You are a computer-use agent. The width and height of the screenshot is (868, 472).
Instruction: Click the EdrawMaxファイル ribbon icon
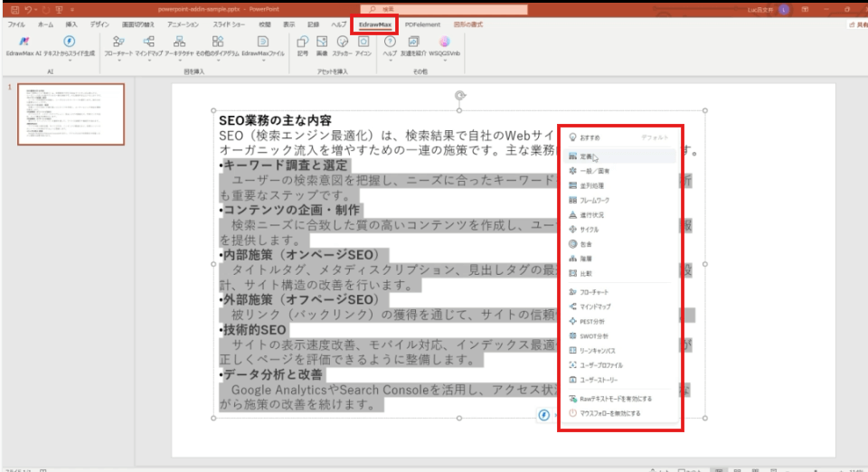263,42
